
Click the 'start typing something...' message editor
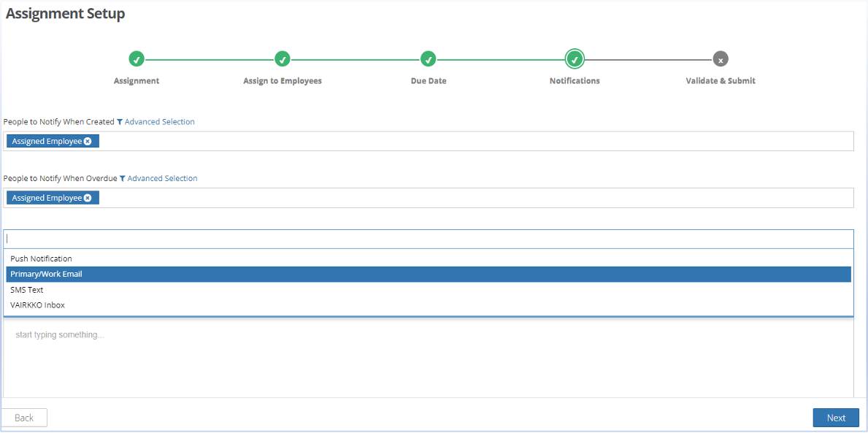click(429, 357)
